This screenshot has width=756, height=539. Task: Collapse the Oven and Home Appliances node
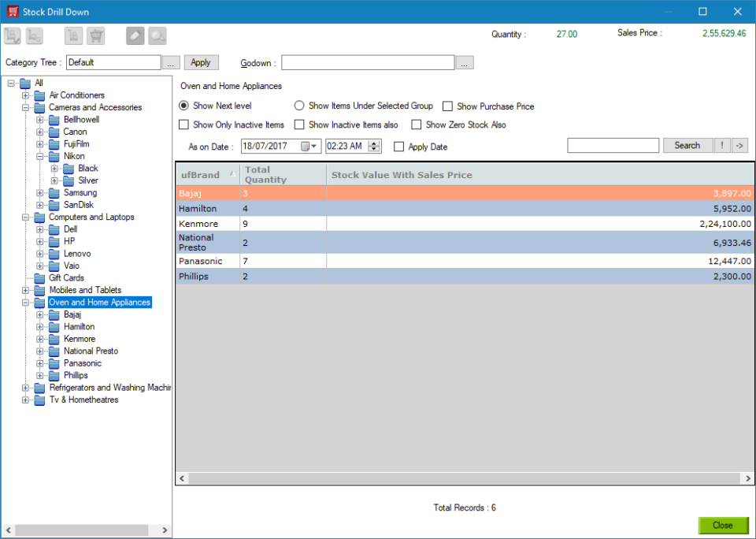click(x=25, y=303)
